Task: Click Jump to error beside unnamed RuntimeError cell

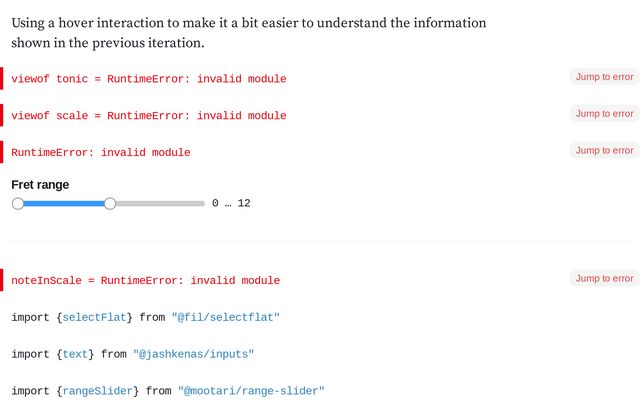Action: (604, 150)
